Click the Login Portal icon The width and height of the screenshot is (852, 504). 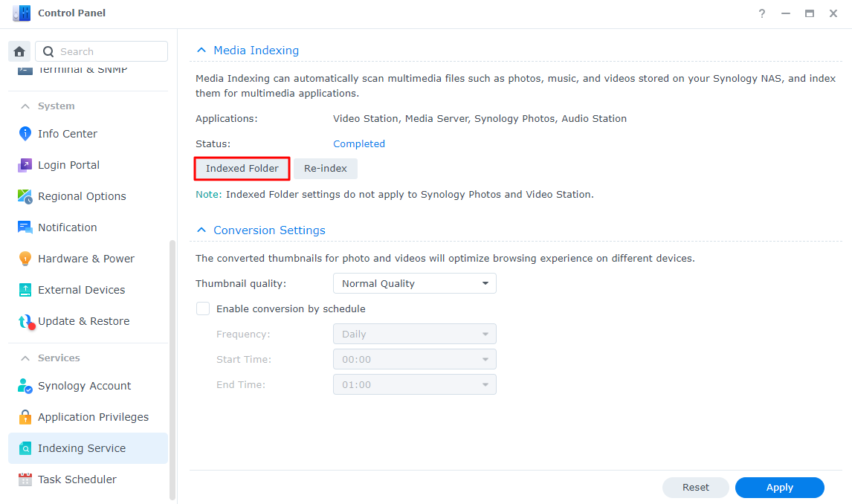click(25, 165)
